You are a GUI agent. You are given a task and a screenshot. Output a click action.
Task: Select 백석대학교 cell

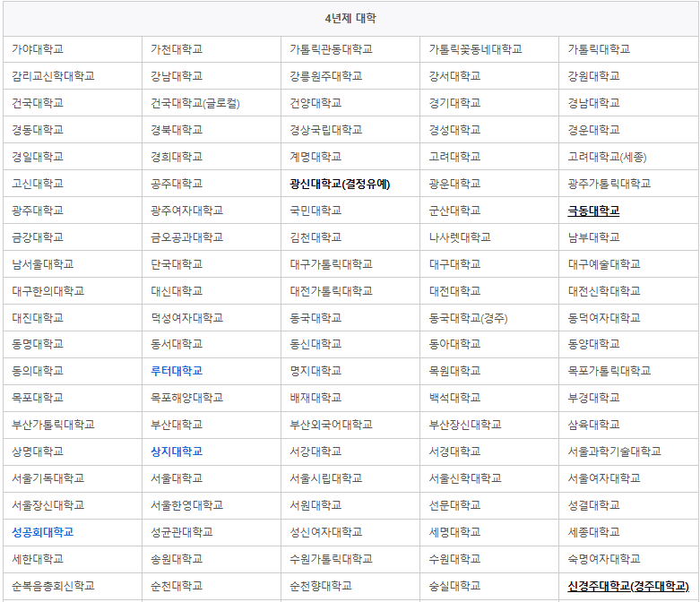click(x=489, y=398)
